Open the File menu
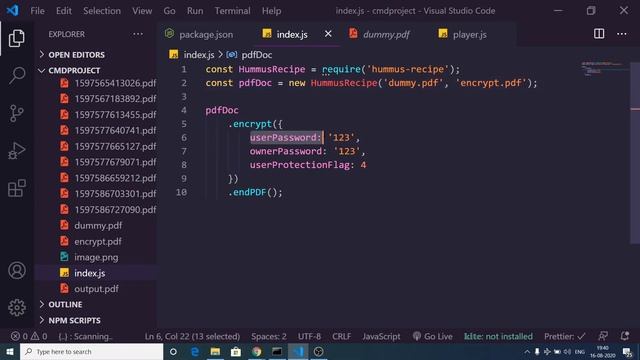The image size is (640, 360). tap(37, 11)
